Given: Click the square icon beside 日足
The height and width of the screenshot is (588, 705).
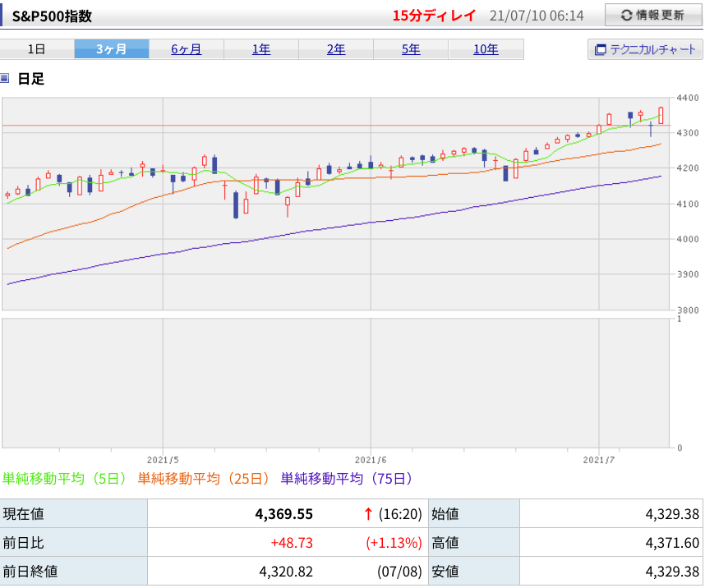Looking at the screenshot, I should click(x=4, y=79).
